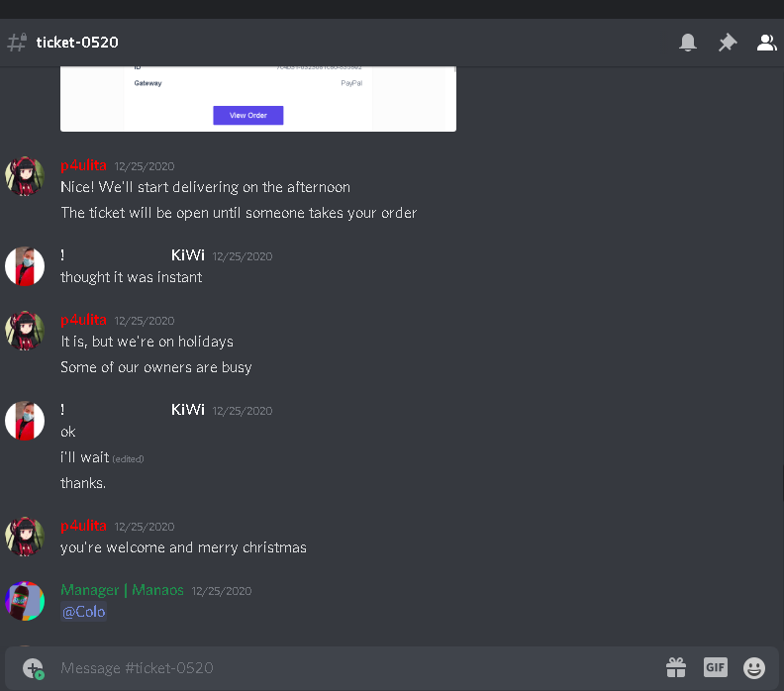Click the ticket-0520 channel title
The width and height of the screenshot is (784, 691).
pyautogui.click(x=77, y=43)
